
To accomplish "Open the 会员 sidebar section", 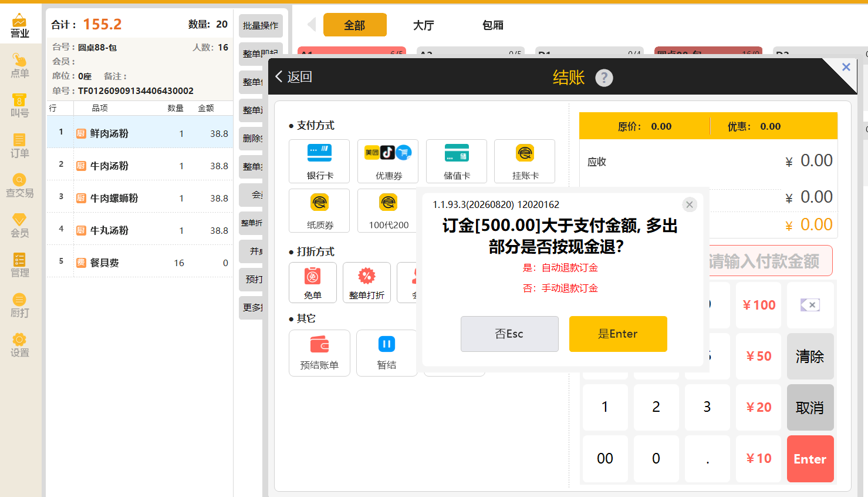I will point(20,225).
